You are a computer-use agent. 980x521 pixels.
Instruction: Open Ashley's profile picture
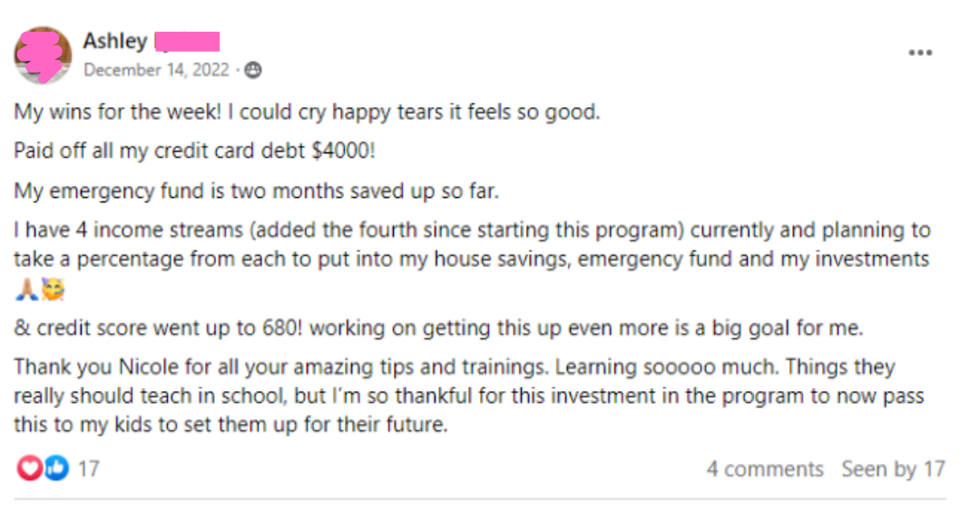coord(43,54)
